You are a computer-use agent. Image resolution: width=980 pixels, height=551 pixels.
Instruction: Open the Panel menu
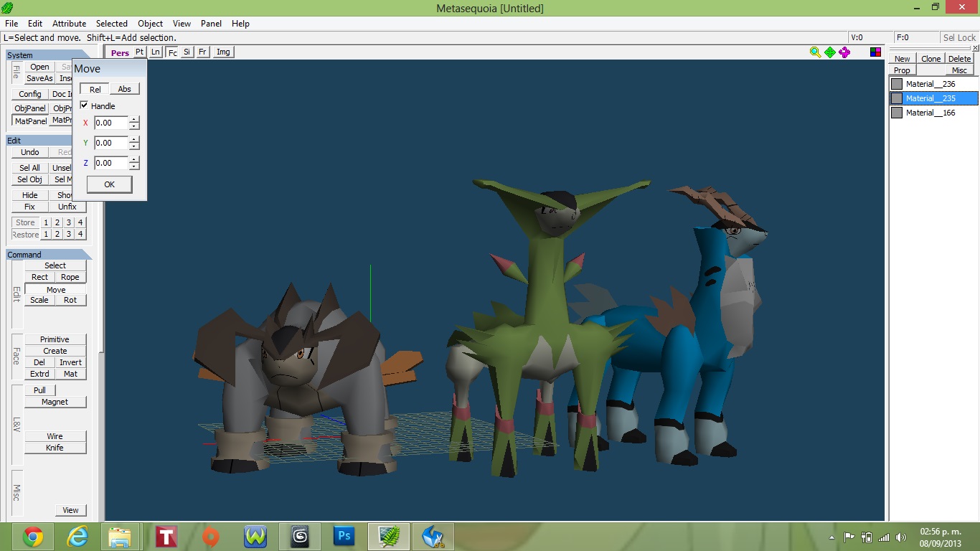[211, 24]
